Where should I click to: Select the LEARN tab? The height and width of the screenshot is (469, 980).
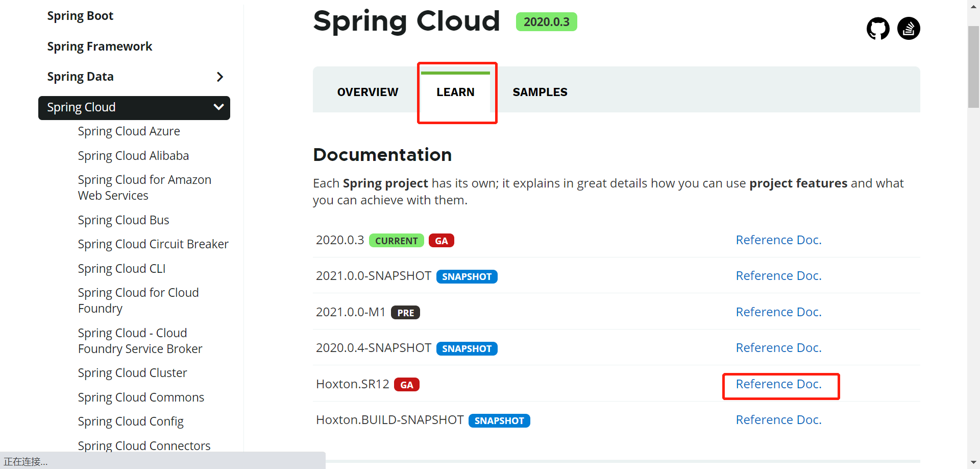(x=455, y=92)
